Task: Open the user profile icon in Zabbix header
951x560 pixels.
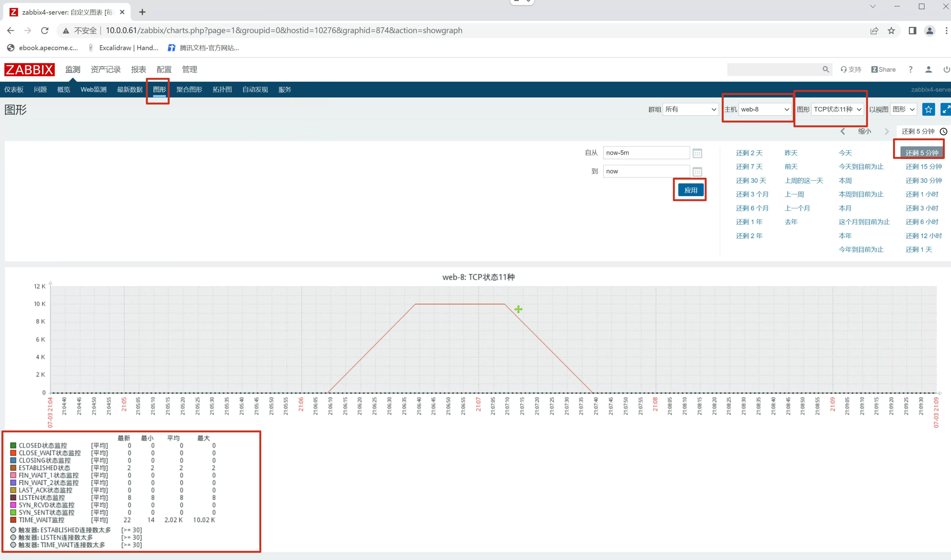Action: [928, 69]
